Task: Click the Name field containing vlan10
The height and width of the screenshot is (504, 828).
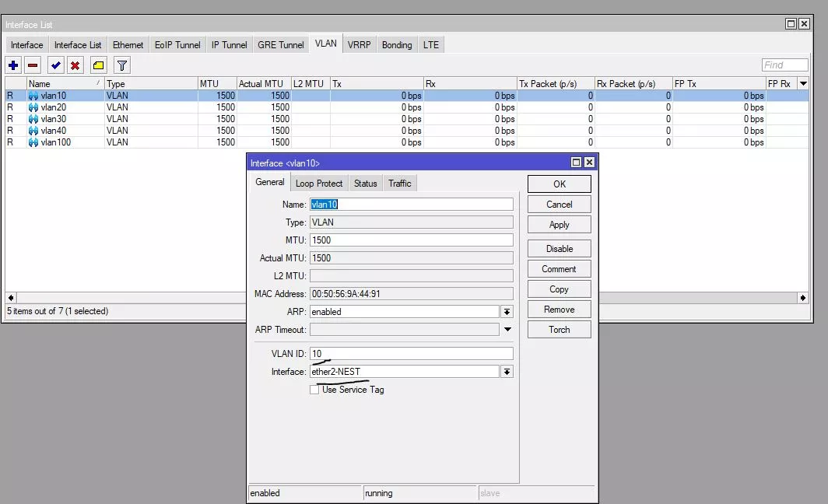Action: click(x=412, y=205)
